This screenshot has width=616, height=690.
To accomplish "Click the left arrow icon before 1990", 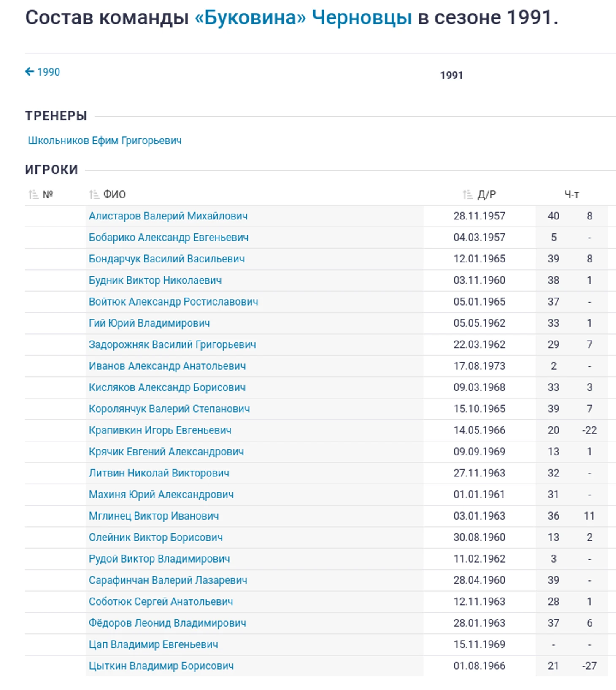I will click(30, 72).
